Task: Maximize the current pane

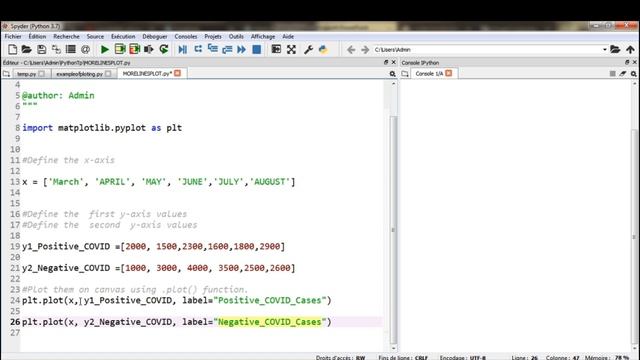Action: 276,49
